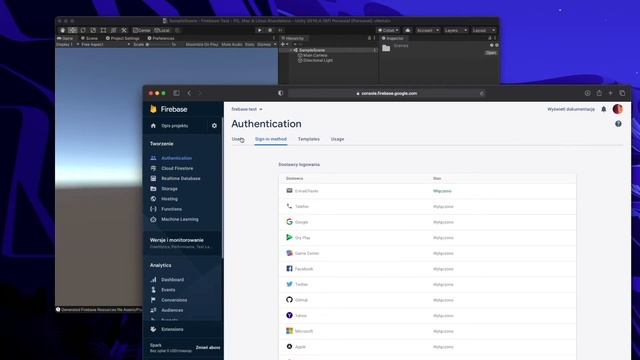Click the Analytics section header
This screenshot has height=360, width=640.
pyautogui.click(x=160, y=265)
